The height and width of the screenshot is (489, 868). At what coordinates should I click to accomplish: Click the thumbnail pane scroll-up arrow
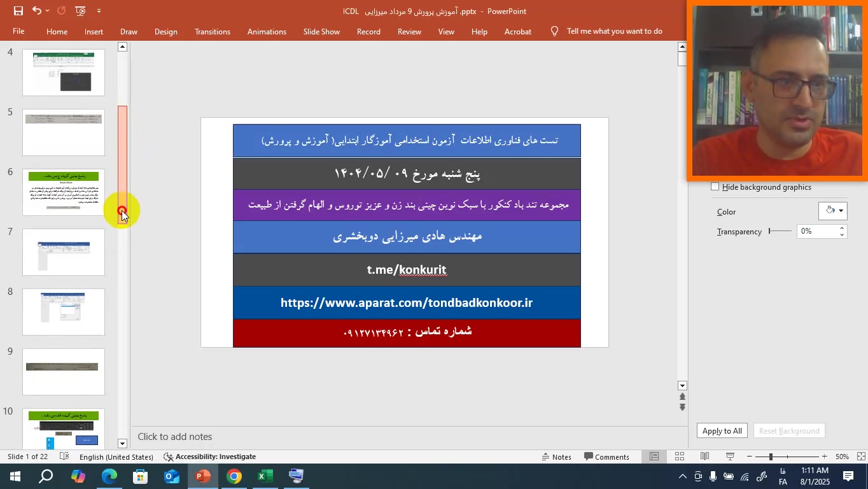pos(122,46)
